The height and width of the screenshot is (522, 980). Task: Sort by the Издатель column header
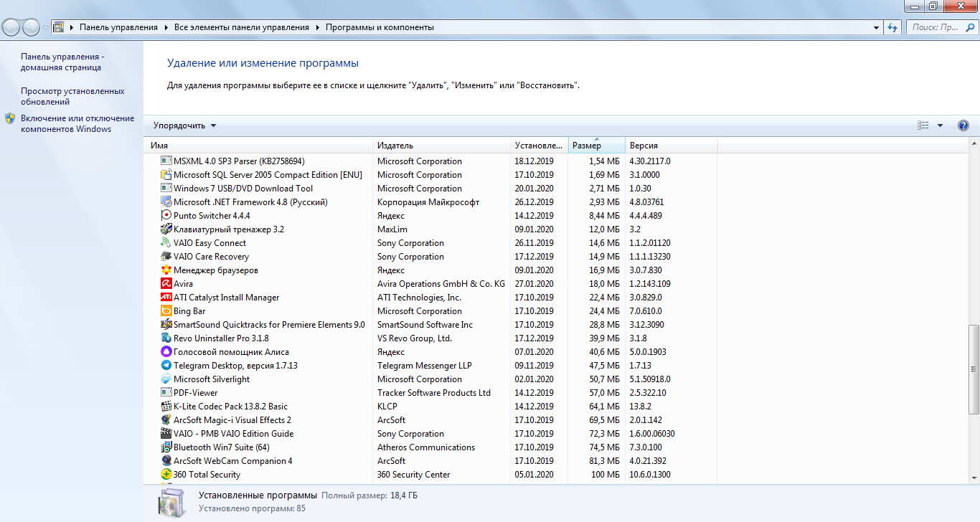click(x=441, y=146)
